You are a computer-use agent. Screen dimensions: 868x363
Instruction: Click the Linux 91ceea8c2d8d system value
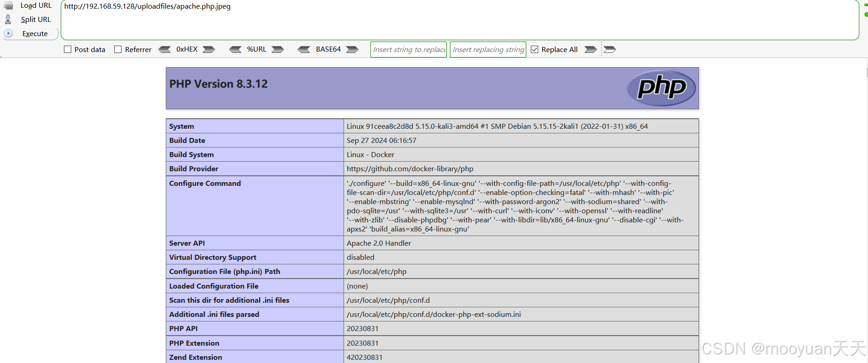click(497, 126)
